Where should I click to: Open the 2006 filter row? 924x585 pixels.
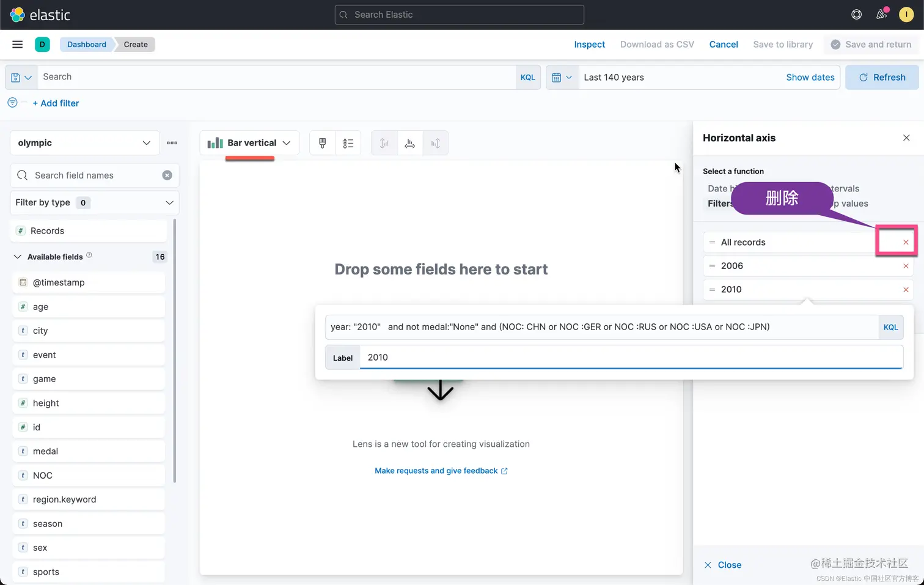click(x=808, y=266)
